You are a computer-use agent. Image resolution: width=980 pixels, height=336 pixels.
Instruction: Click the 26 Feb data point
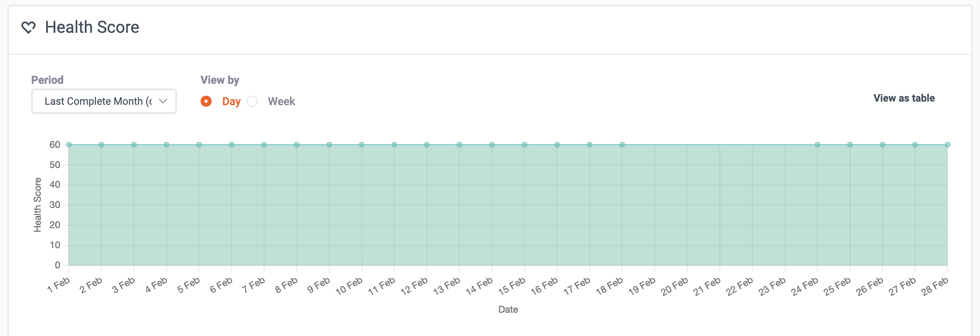coord(882,145)
